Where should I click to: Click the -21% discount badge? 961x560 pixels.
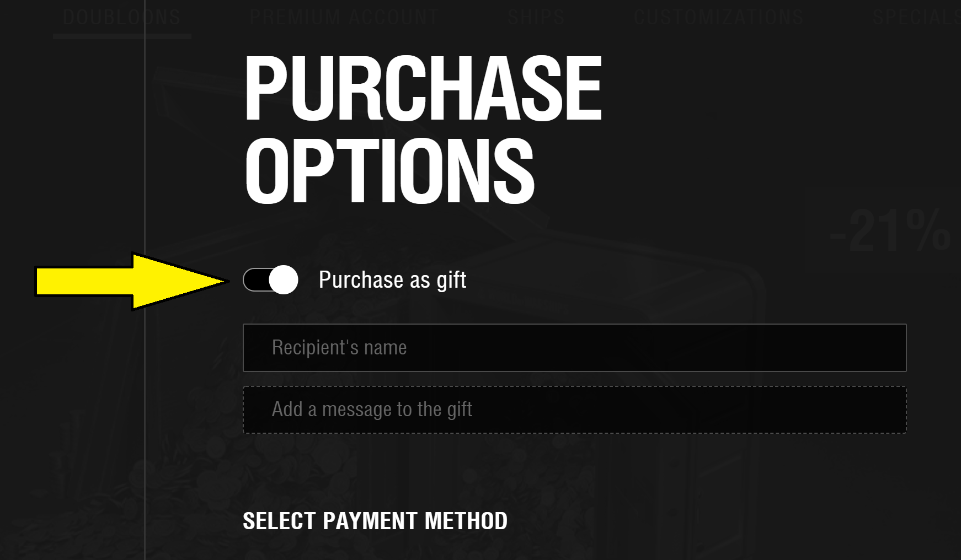point(889,231)
